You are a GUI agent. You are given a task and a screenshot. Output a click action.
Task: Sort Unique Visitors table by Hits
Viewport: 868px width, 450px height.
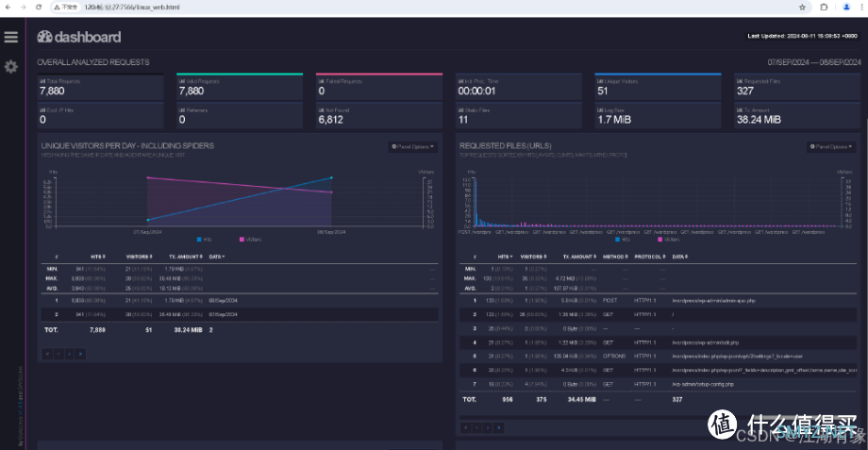98,257
